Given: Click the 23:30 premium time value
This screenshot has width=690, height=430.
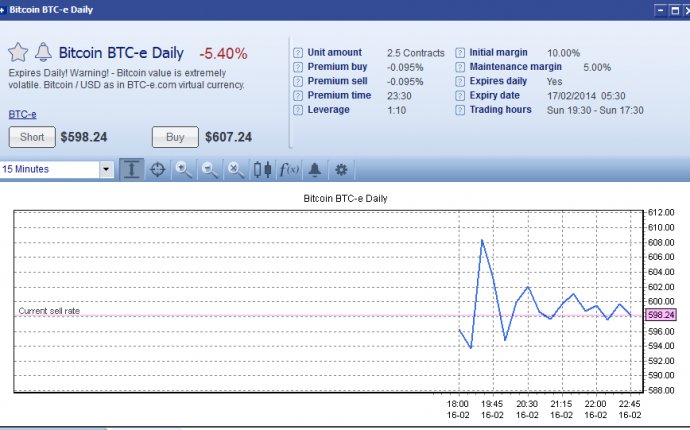Looking at the screenshot, I should (399, 96).
